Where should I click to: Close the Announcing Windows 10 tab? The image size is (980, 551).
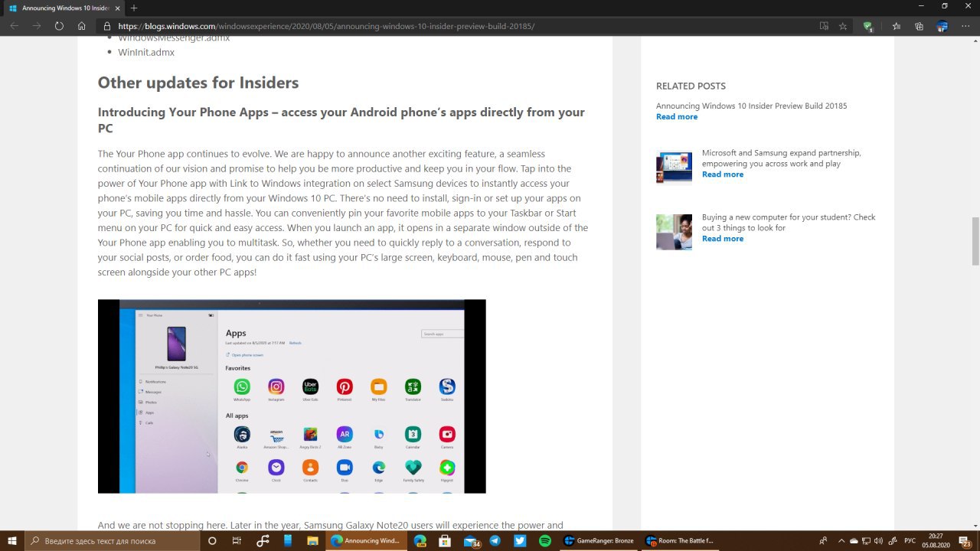click(117, 8)
